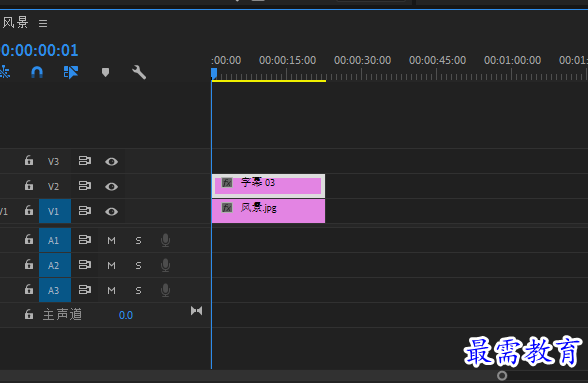Viewport: 588px width, 383px height.
Task: Mute track A2
Action: click(111, 266)
